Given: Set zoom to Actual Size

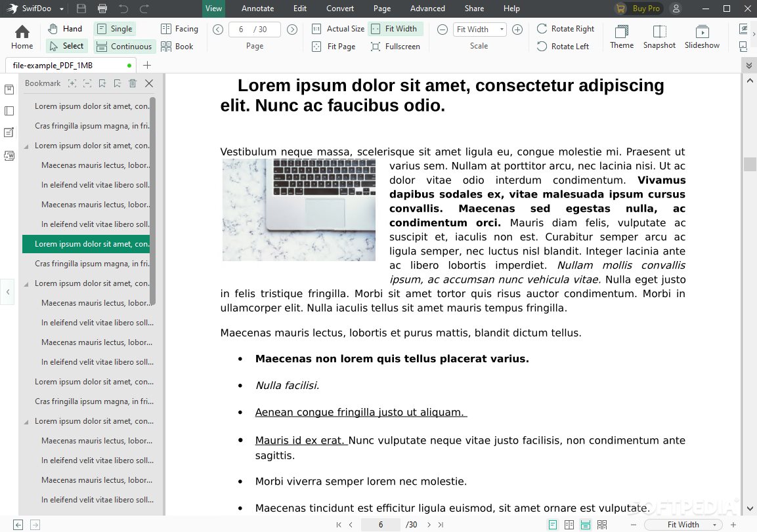Looking at the screenshot, I should [x=338, y=29].
